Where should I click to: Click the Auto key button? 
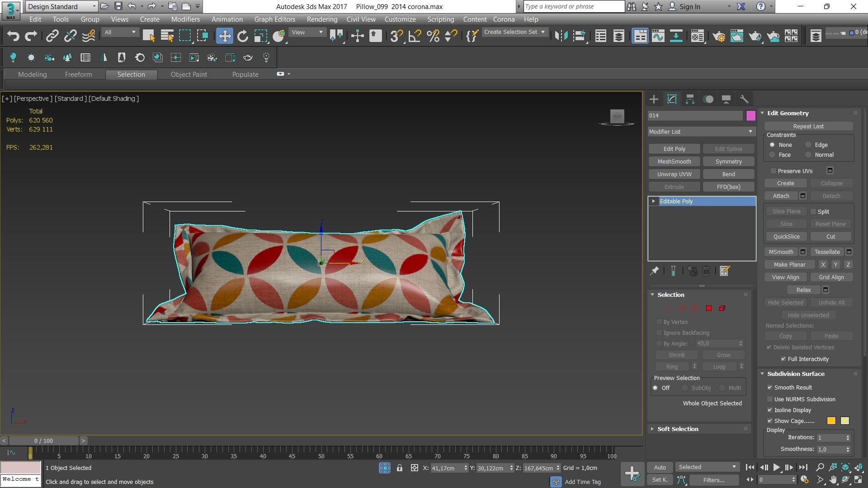(x=660, y=468)
